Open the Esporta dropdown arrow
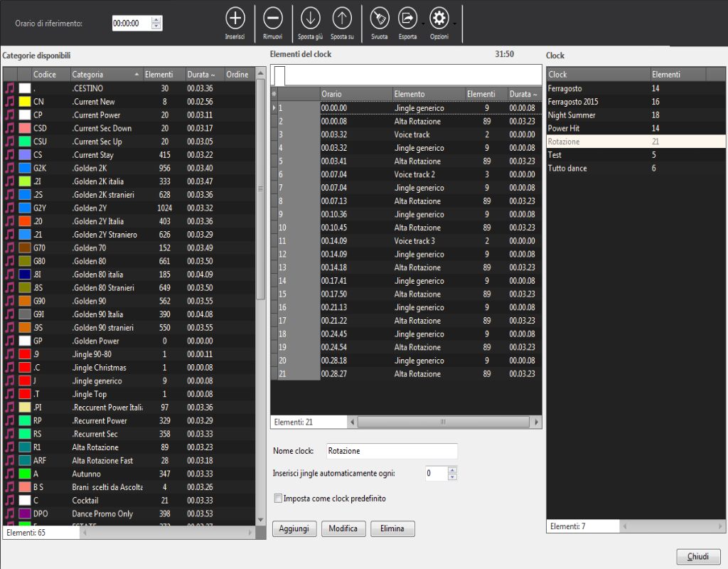Viewport: 728px width, 569px height. pyautogui.click(x=423, y=23)
